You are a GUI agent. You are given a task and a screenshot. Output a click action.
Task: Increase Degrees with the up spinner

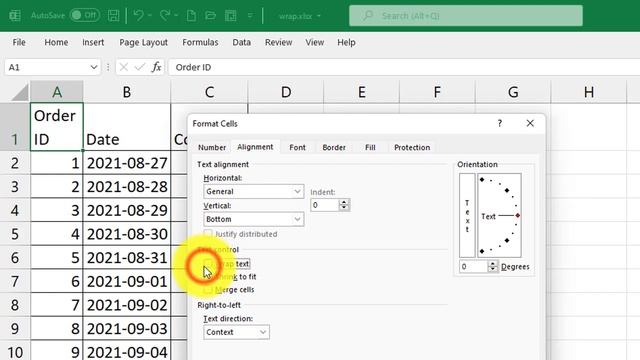tap(493, 264)
